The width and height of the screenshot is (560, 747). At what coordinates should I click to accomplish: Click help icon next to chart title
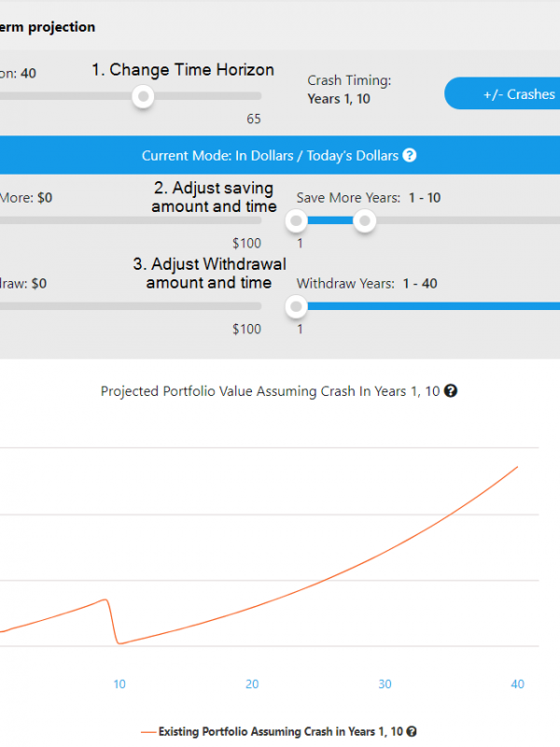451,391
